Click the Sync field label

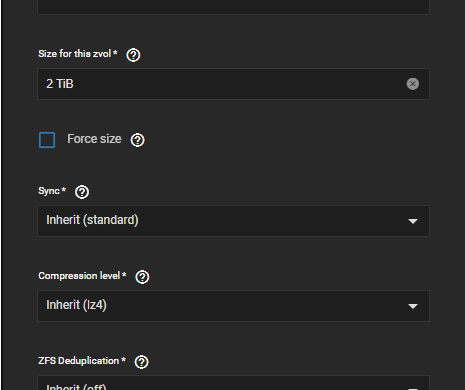tap(52, 191)
